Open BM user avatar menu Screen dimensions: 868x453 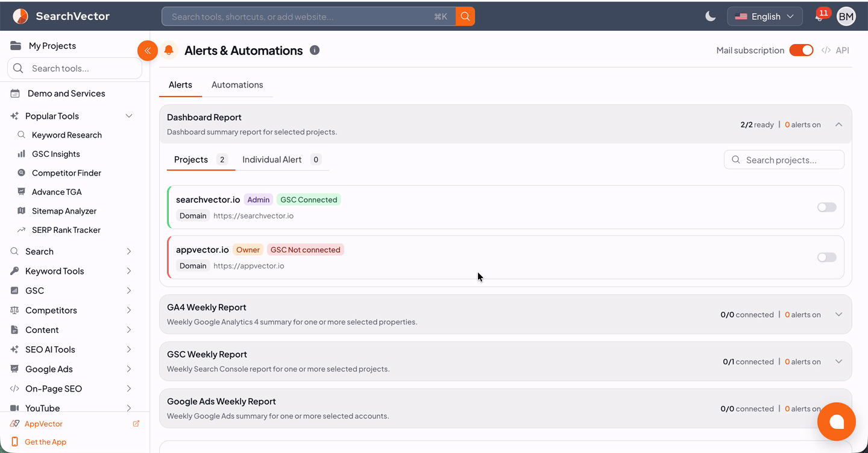pyautogui.click(x=846, y=16)
